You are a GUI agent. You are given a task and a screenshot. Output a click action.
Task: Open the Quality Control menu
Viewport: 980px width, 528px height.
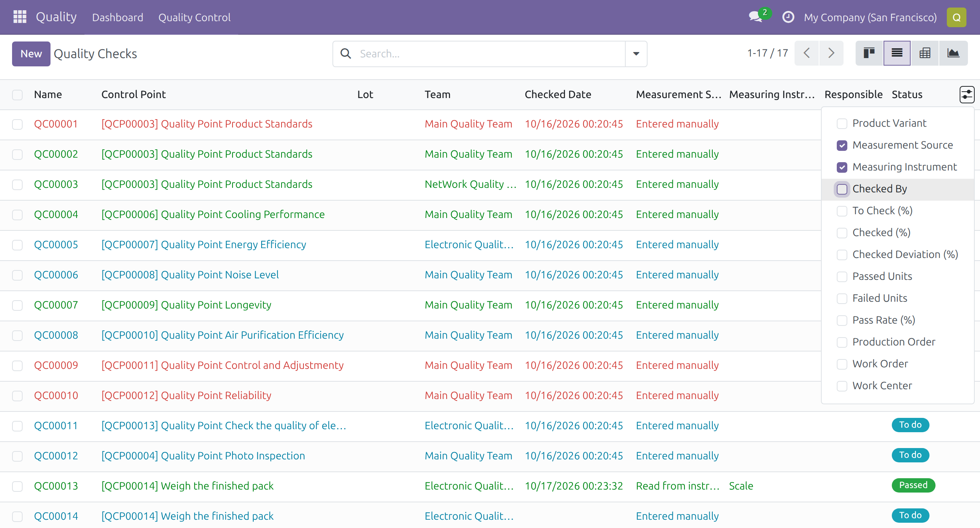coord(194,17)
